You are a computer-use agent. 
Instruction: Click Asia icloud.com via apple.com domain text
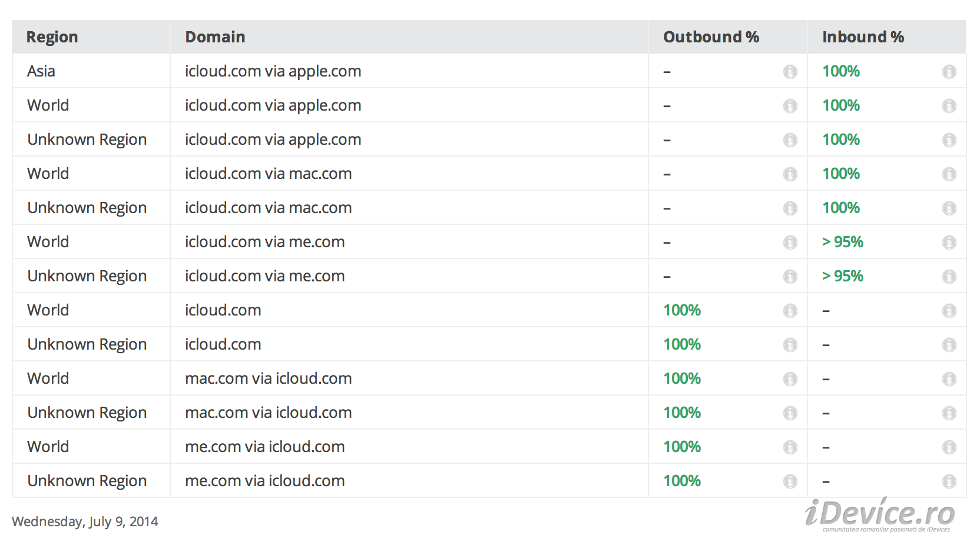click(273, 71)
